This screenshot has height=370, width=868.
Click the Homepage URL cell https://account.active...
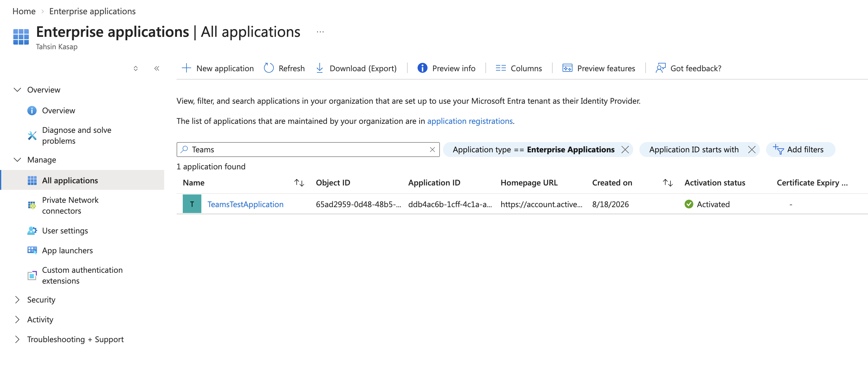541,204
